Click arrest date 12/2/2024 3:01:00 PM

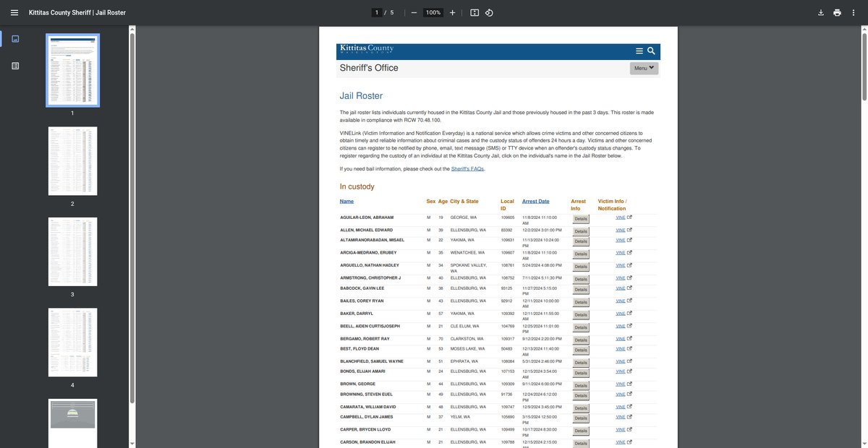point(542,230)
